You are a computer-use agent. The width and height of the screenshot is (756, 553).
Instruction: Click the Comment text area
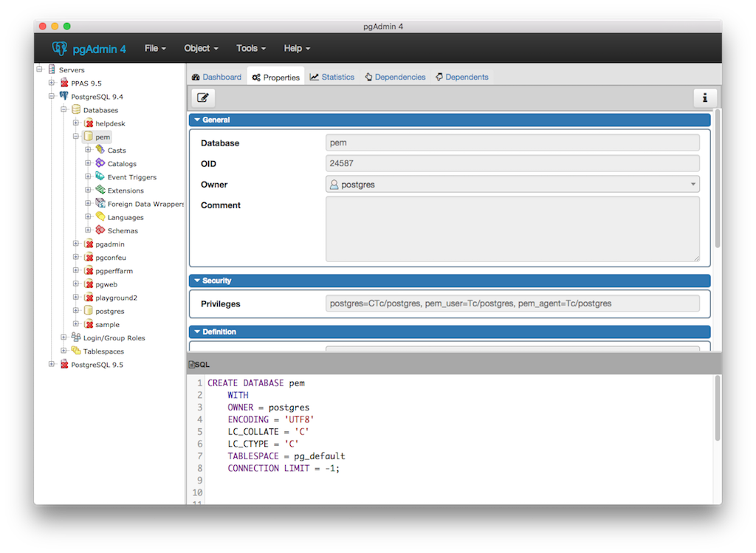pos(512,229)
